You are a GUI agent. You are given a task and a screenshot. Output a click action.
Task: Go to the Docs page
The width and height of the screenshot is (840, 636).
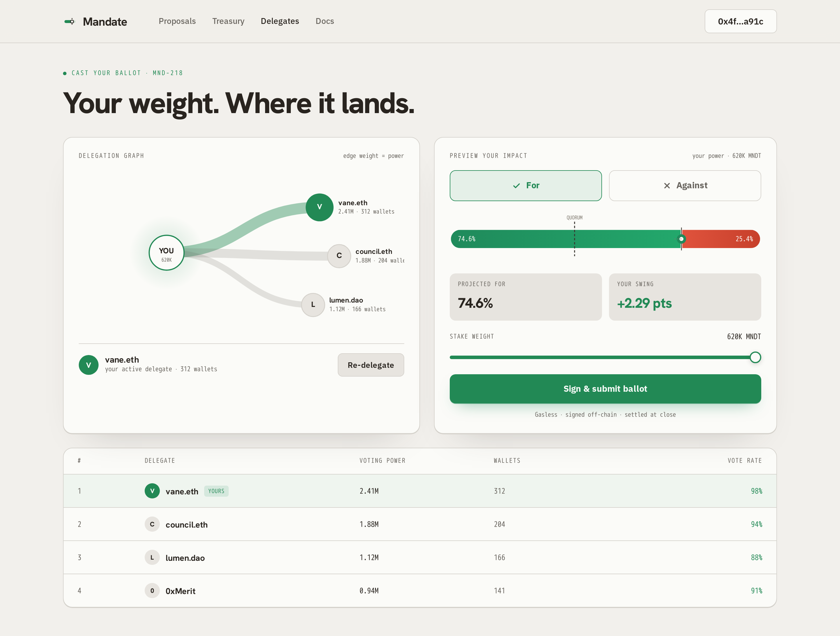click(x=325, y=21)
